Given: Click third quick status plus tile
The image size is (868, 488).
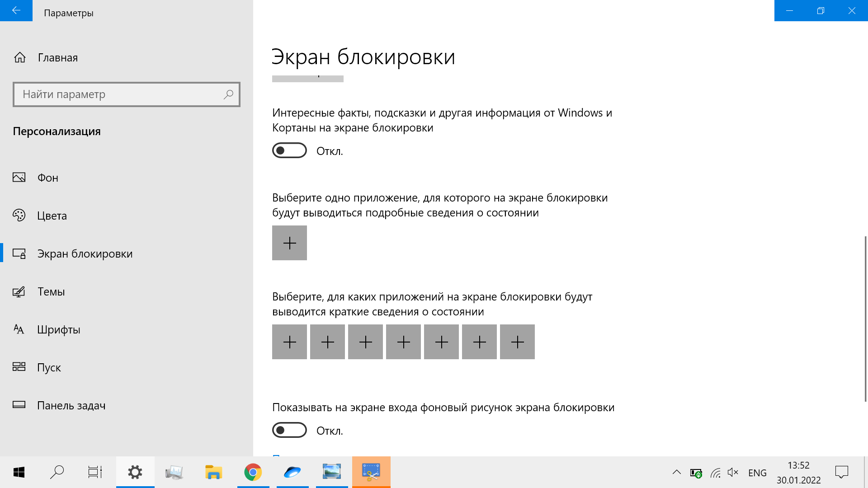Looking at the screenshot, I should (x=365, y=342).
